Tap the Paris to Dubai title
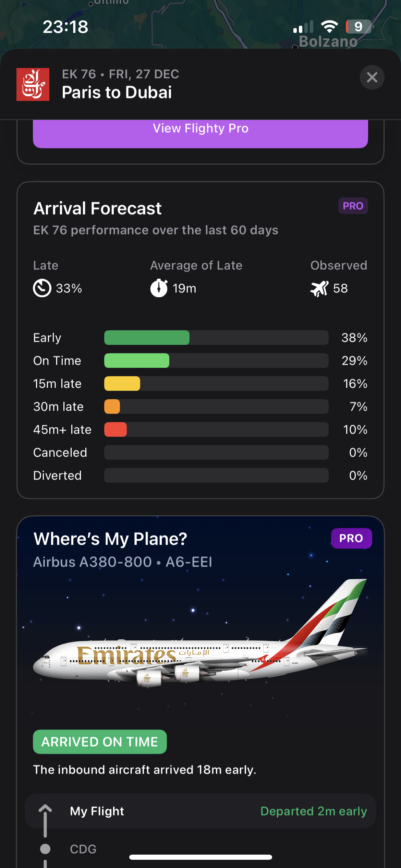The image size is (401, 868). 117,93
